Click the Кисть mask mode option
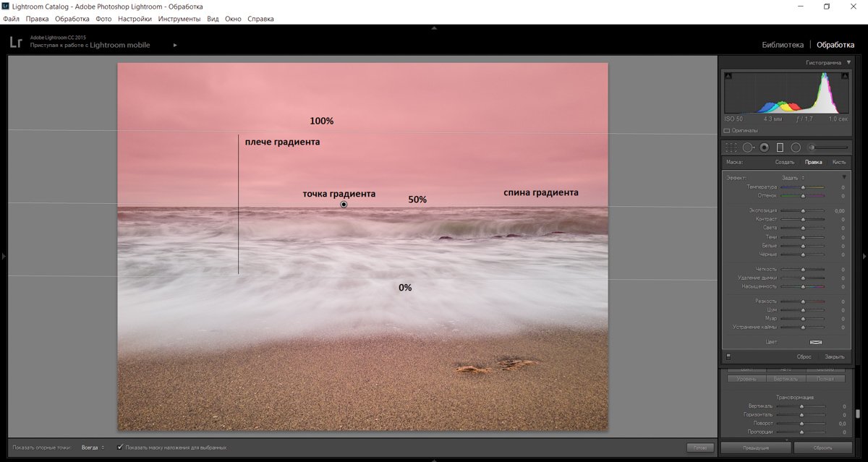868x462 pixels. click(838, 162)
